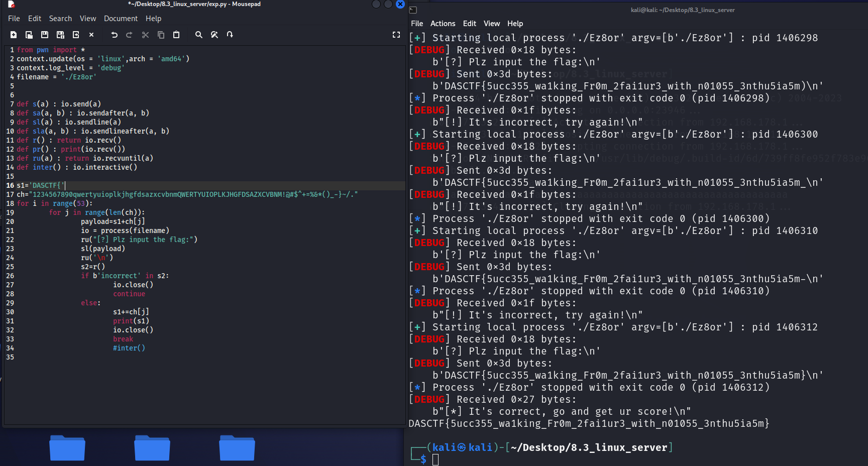Image resolution: width=868 pixels, height=466 pixels.
Task: Click the Open file toolbar icon
Action: coord(29,35)
